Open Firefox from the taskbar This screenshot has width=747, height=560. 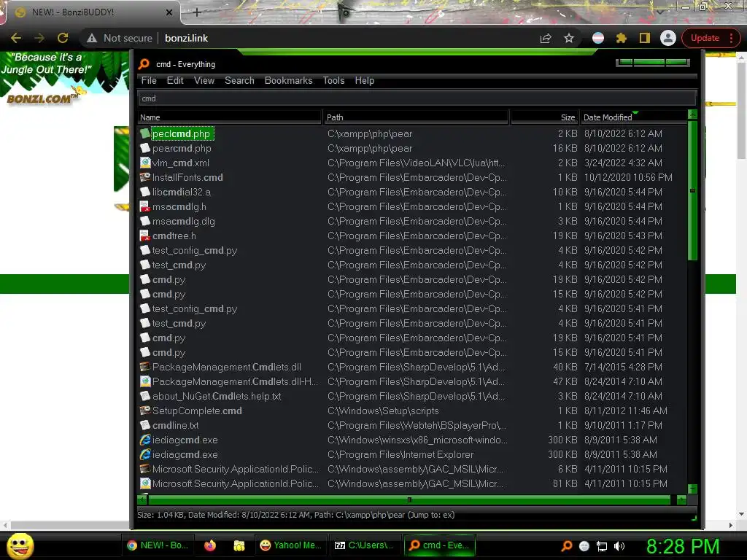[210, 545]
